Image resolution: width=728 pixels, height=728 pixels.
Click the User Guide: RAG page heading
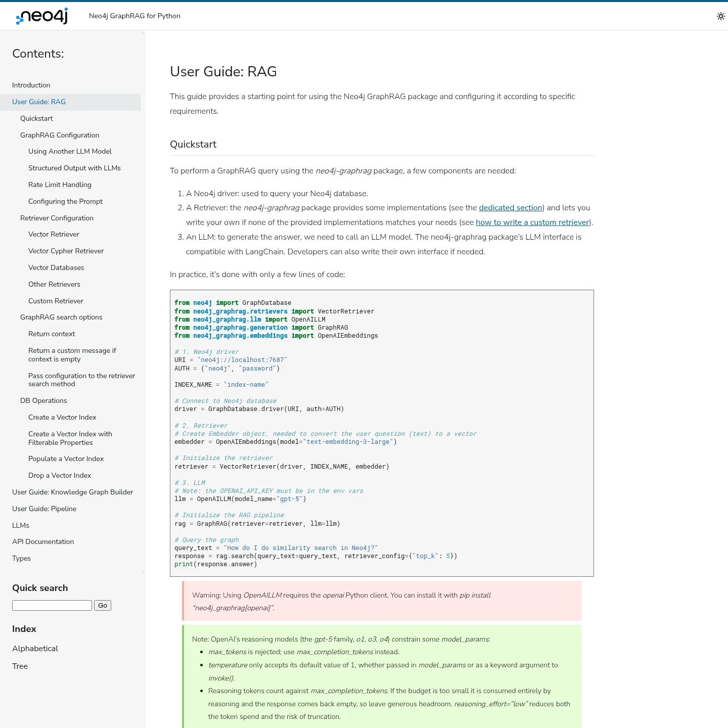223,71
